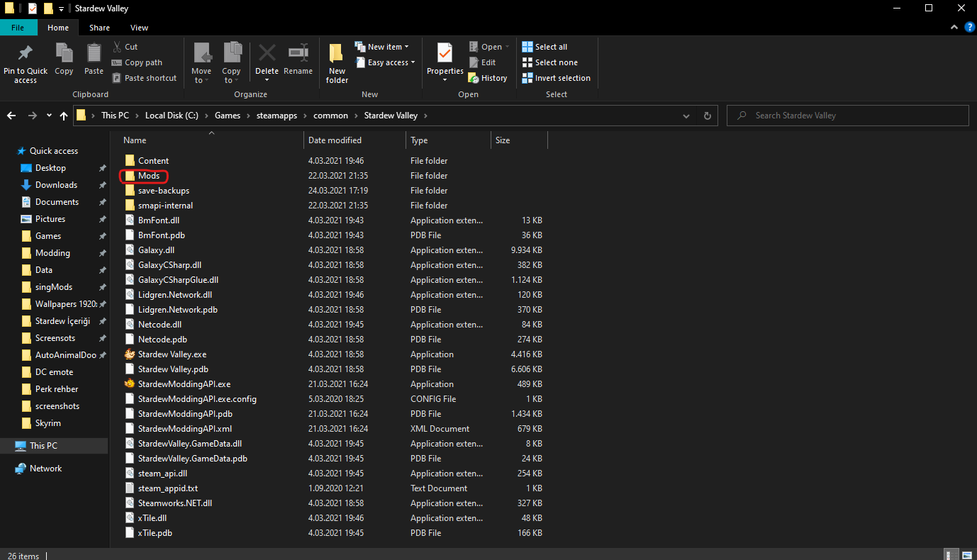Click Select all in the ribbon
Screen dimensions: 977x560
[x=545, y=47]
